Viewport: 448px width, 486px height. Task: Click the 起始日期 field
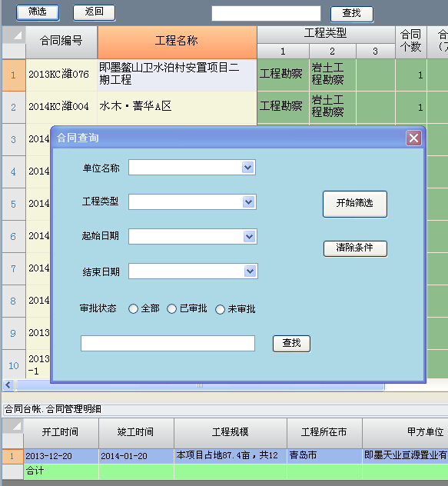[193, 237]
